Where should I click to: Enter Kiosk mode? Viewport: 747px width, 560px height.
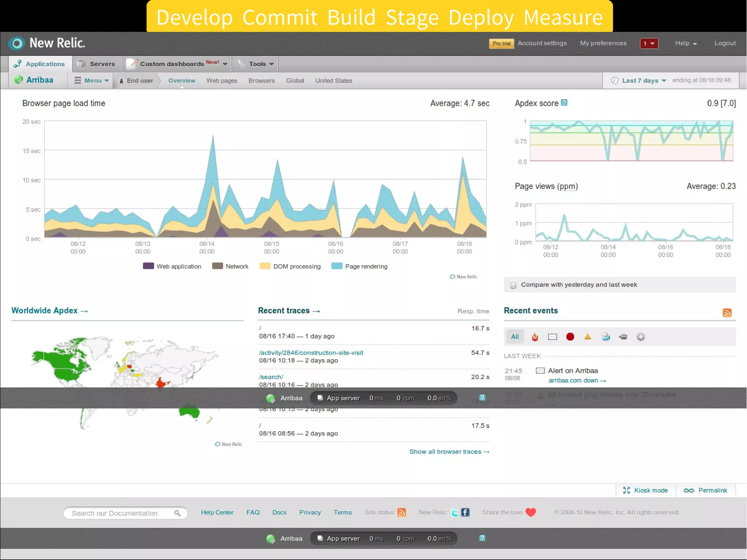645,490
